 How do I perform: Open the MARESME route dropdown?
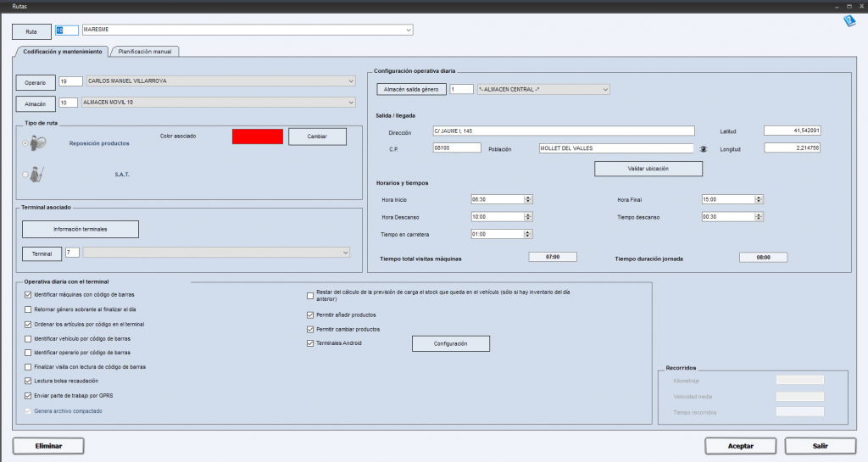409,30
